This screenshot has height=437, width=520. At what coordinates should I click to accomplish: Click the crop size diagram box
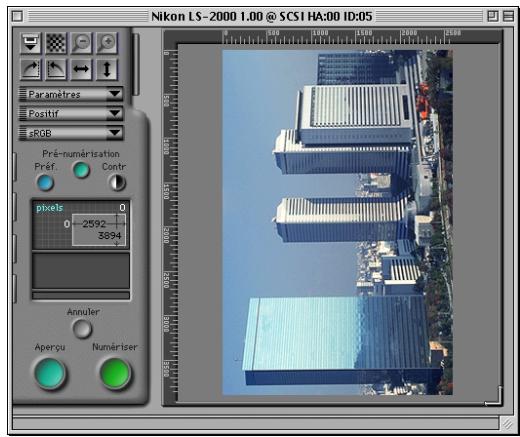click(99, 230)
